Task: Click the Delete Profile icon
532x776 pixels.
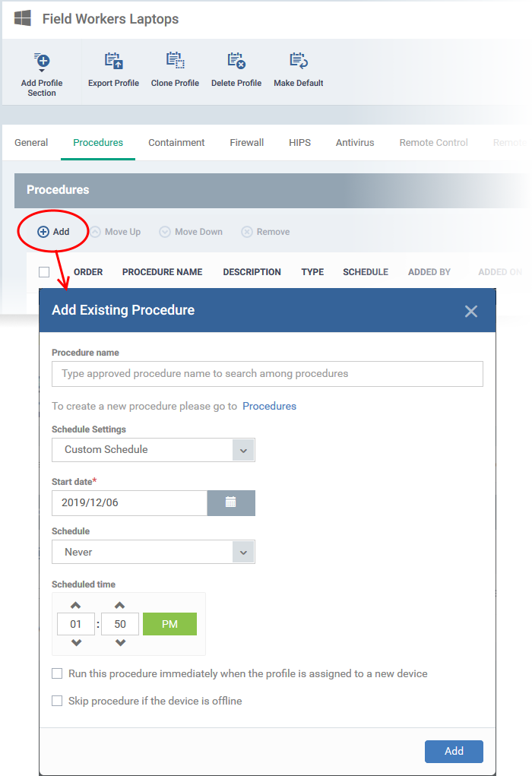Action: tap(236, 61)
